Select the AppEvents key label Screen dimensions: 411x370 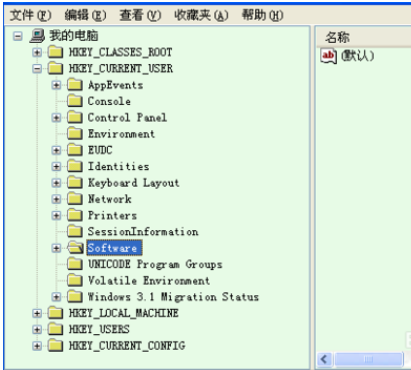pyautogui.click(x=115, y=85)
